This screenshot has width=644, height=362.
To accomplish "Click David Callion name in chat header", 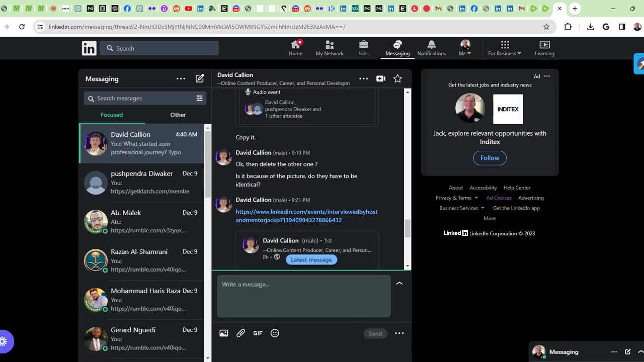I will click(x=235, y=74).
